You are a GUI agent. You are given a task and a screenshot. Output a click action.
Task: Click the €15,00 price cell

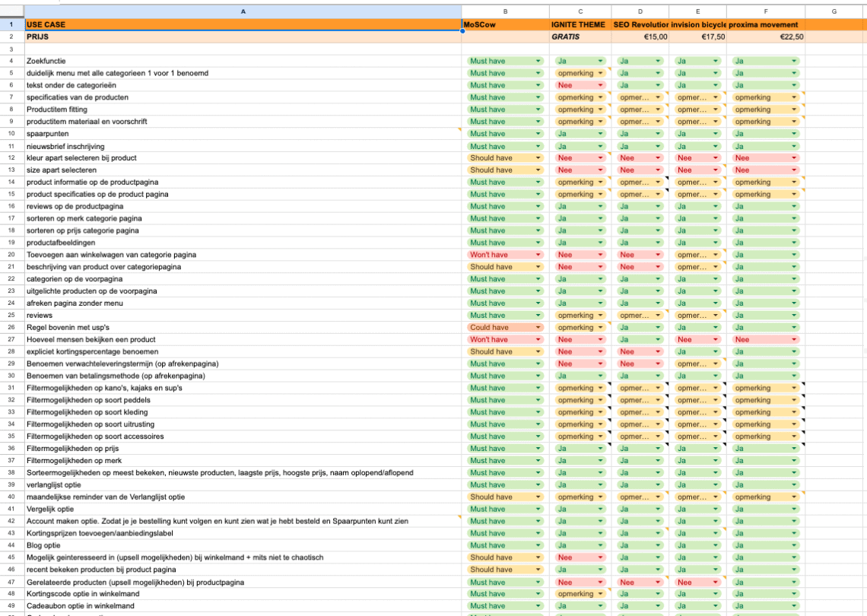(640, 37)
